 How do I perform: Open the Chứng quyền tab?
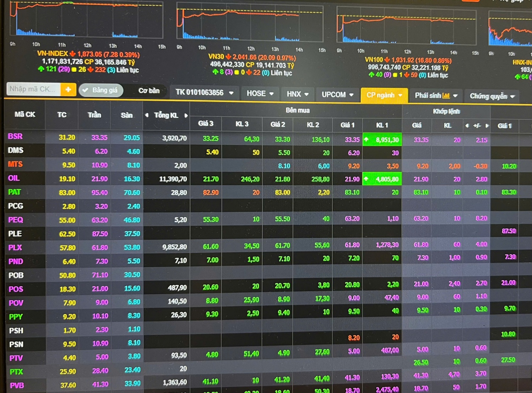click(x=492, y=96)
